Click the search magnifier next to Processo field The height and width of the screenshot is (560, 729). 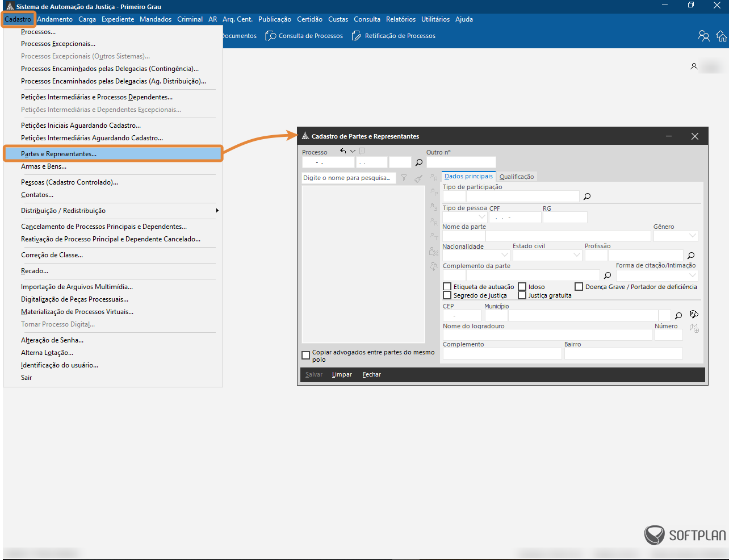pyautogui.click(x=419, y=162)
